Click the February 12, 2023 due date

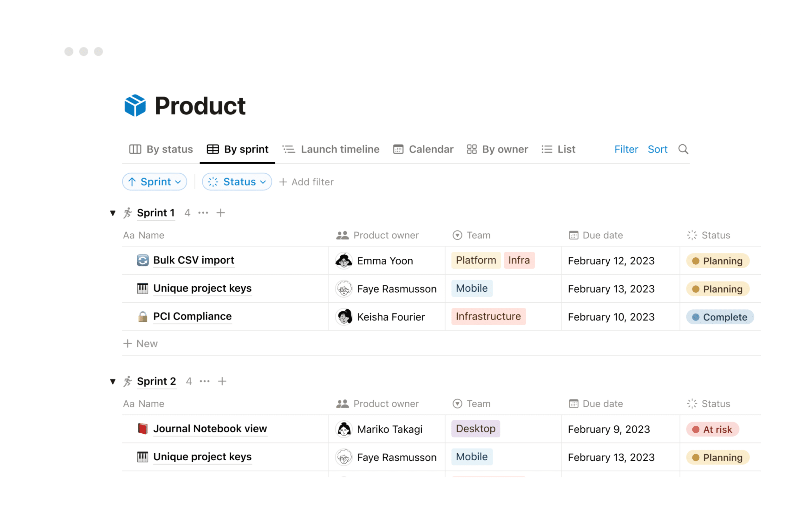point(611,261)
